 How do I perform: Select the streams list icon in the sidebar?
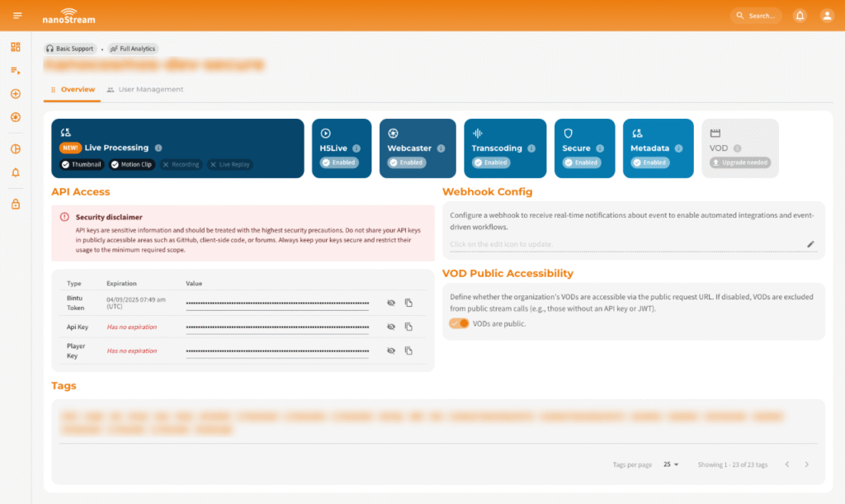15,70
